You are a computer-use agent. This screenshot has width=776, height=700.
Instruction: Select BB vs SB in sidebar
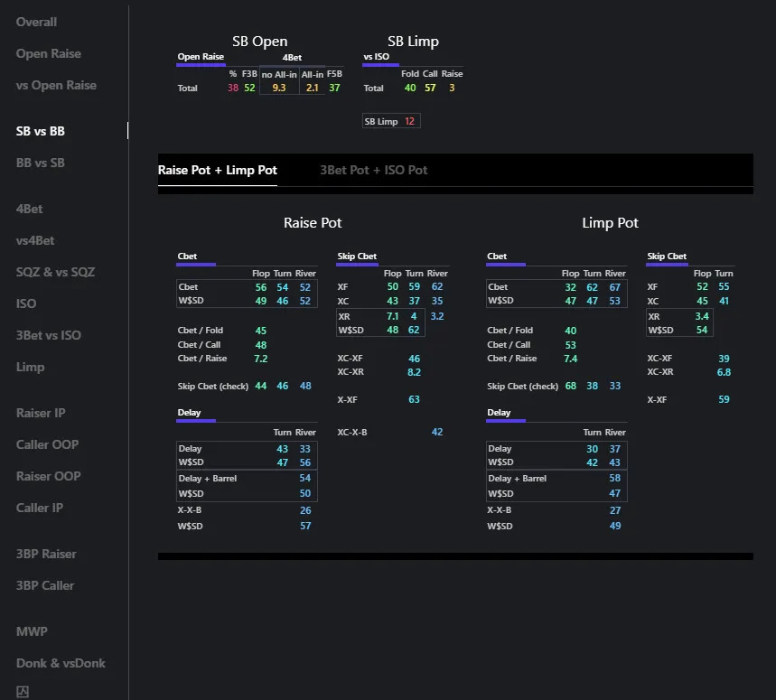[41, 163]
